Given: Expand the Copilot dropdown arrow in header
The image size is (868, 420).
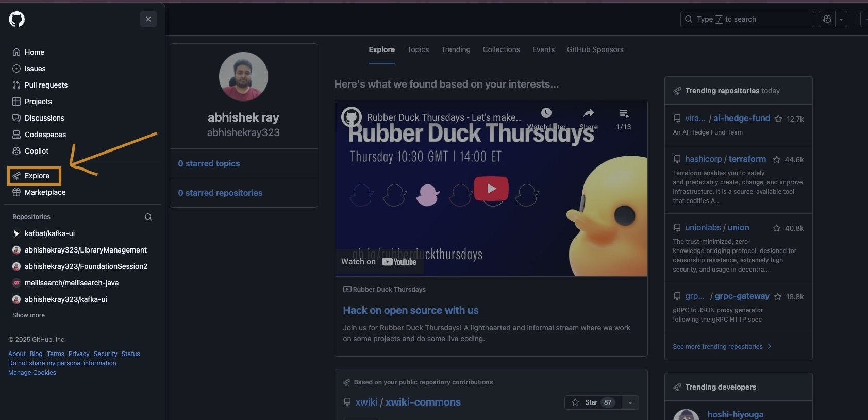Looking at the screenshot, I should point(841,19).
